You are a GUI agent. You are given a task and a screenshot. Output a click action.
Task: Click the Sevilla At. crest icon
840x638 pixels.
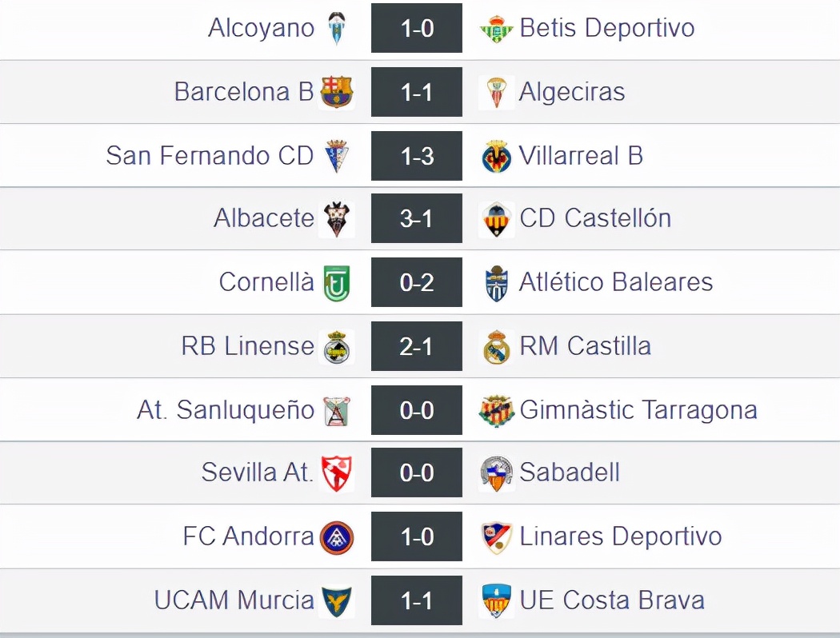[x=337, y=473]
